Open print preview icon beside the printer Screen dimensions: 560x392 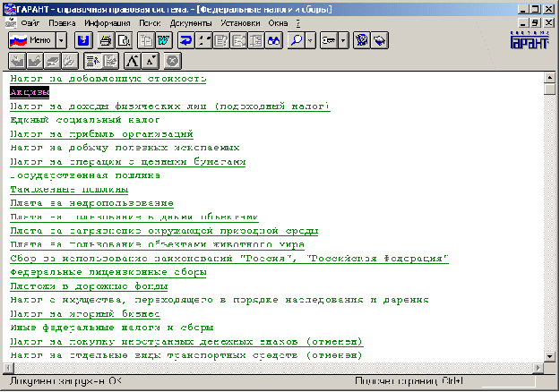tap(124, 40)
